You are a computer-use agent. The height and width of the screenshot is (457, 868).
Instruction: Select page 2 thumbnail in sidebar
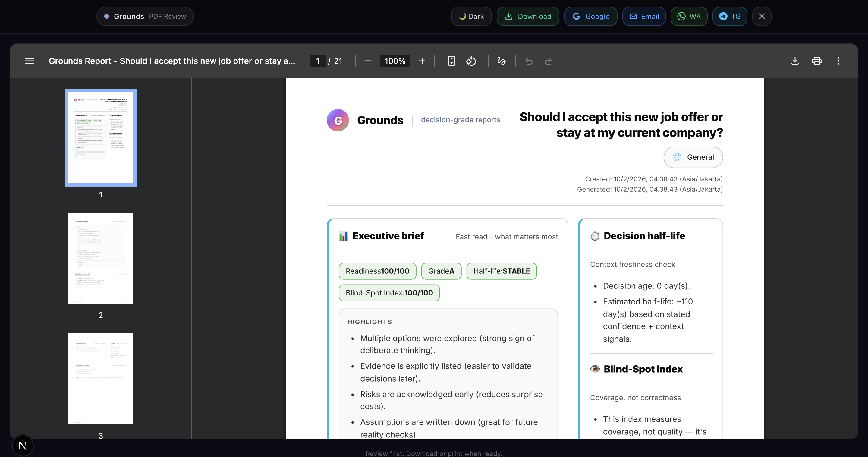[100, 258]
